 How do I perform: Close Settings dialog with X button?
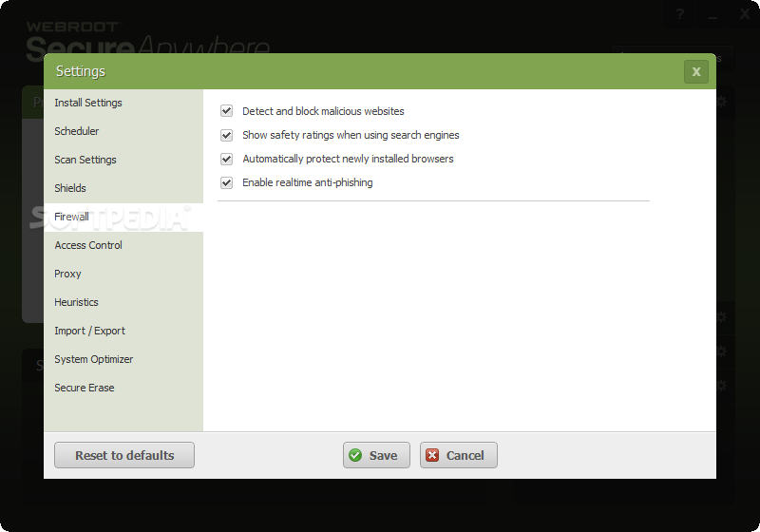[x=696, y=71]
